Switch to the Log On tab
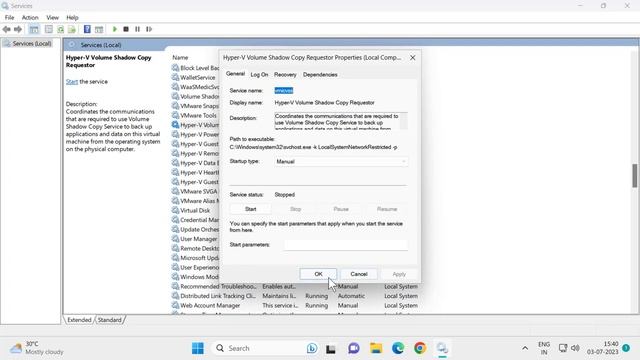The width and height of the screenshot is (640, 360). [259, 75]
